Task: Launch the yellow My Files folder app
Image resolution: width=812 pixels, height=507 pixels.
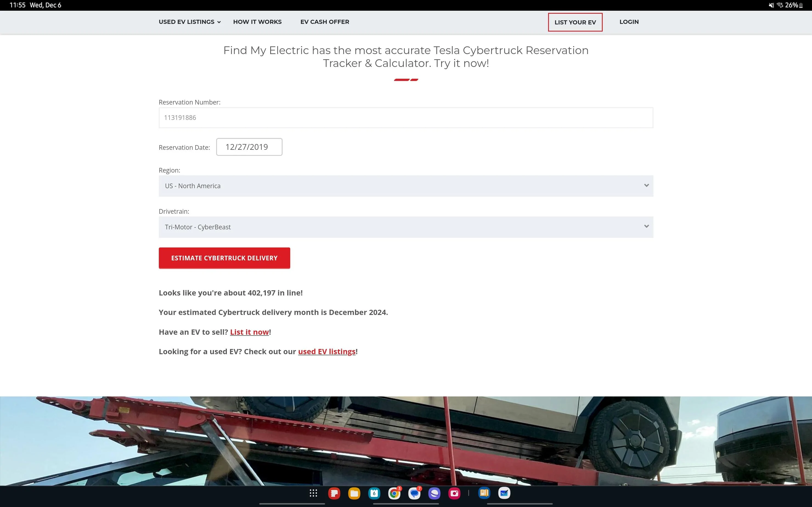Action: pos(354,493)
